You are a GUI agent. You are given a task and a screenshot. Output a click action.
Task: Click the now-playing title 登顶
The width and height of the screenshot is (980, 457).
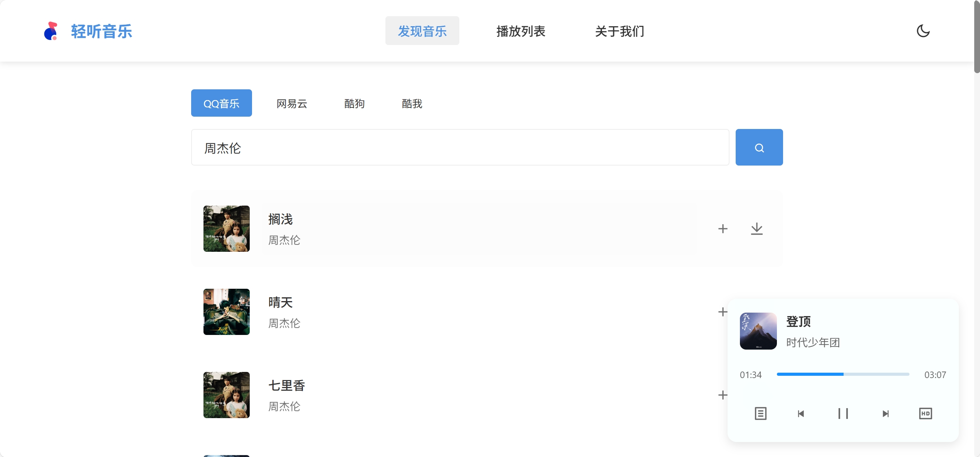tap(798, 321)
